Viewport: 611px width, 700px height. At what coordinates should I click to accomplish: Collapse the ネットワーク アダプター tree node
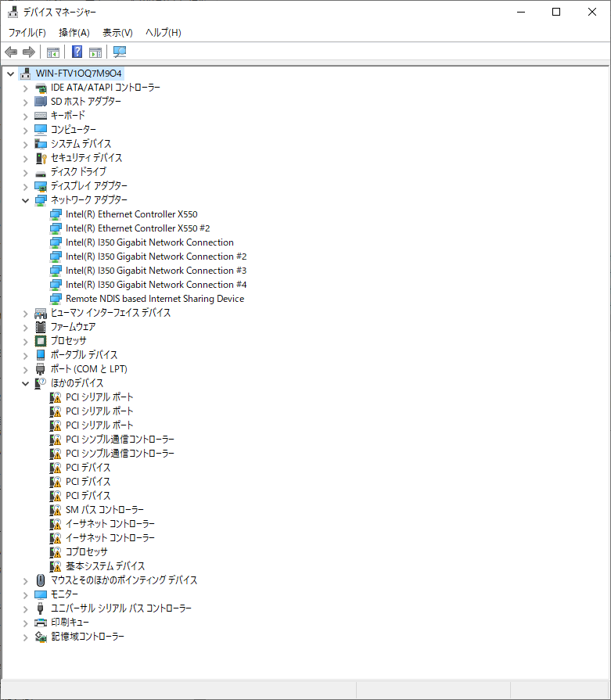(26, 200)
